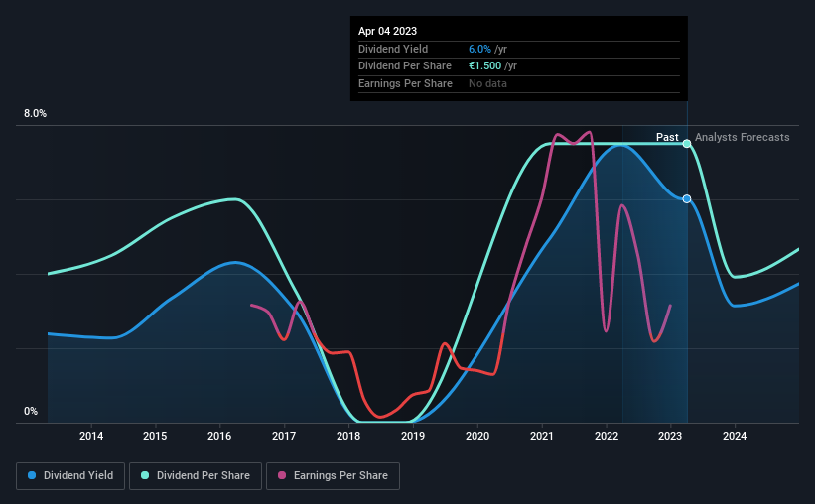Click the 2014 x-axis label
Screen dimensions: 815x504
coord(91,436)
